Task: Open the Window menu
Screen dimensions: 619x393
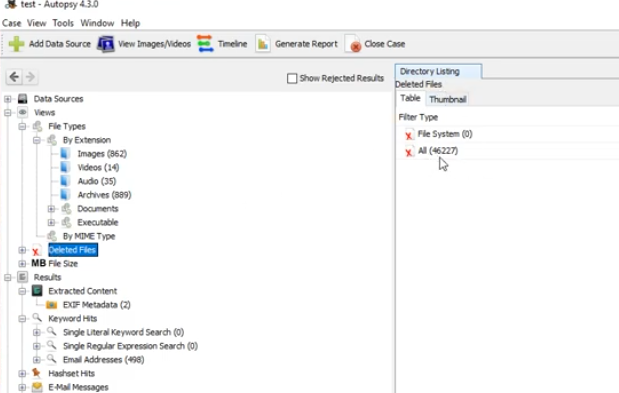Action: pos(97,23)
